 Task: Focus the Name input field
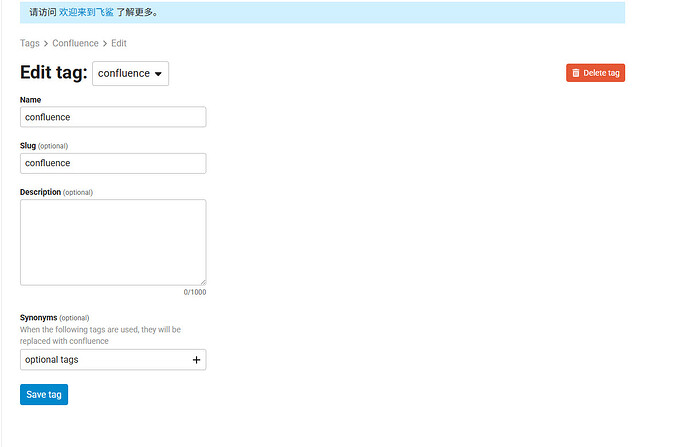(113, 117)
